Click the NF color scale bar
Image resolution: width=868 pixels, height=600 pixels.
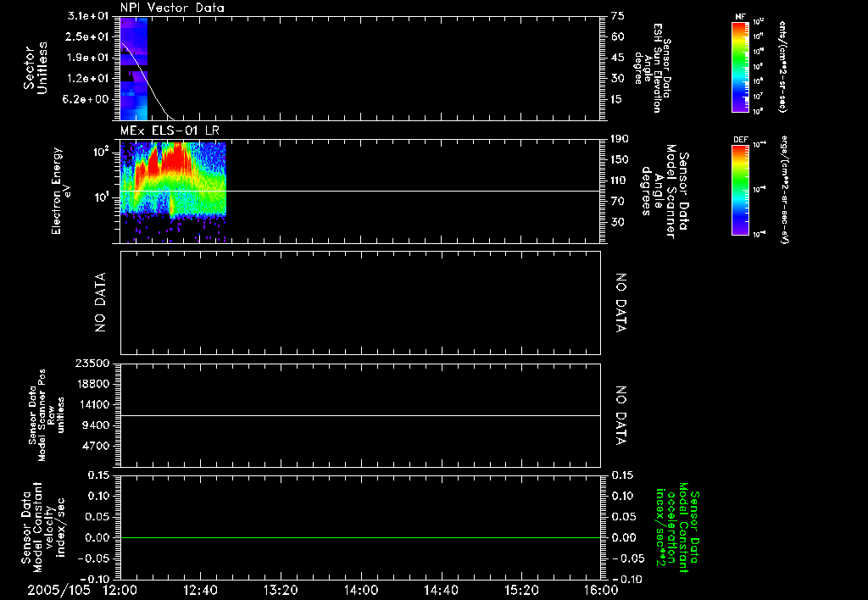click(x=741, y=66)
